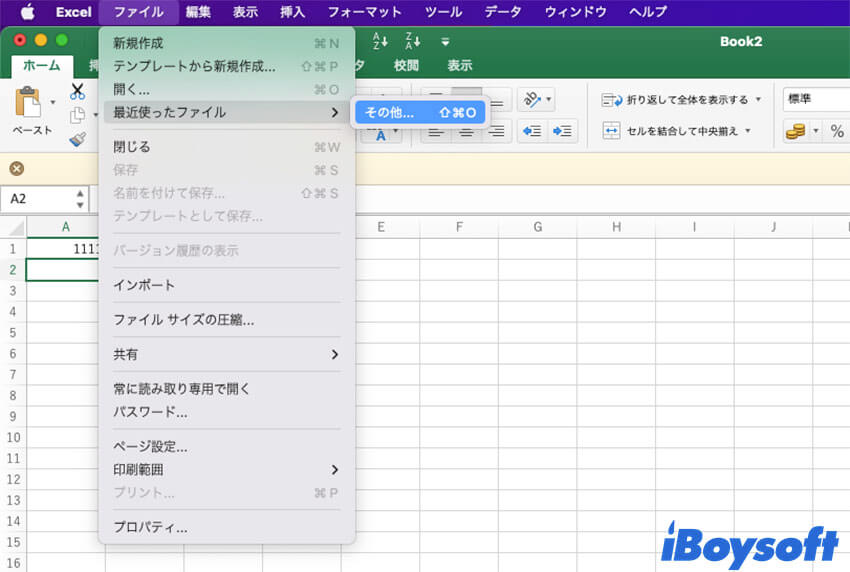Click the currency coins icon
The height and width of the screenshot is (572, 850).
tap(795, 131)
